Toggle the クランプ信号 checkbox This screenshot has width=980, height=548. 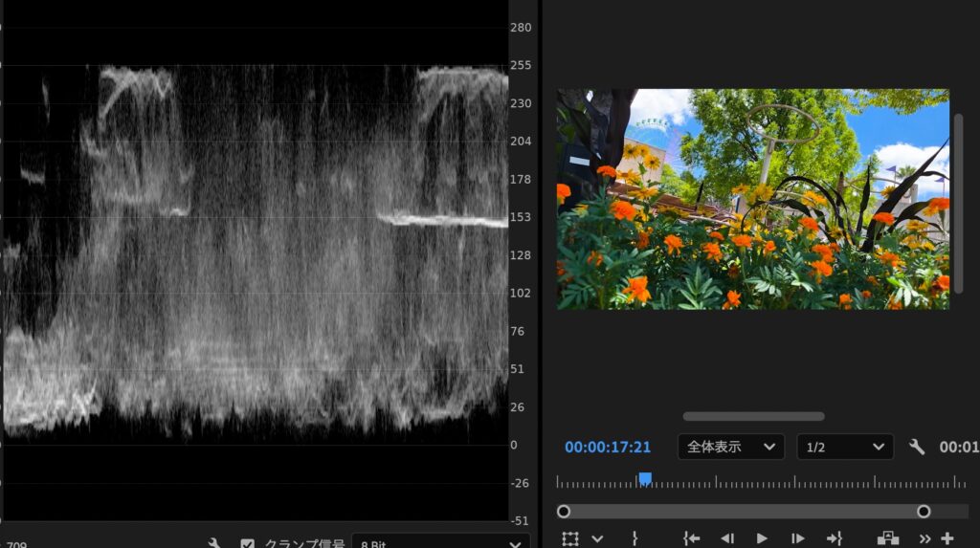click(247, 543)
